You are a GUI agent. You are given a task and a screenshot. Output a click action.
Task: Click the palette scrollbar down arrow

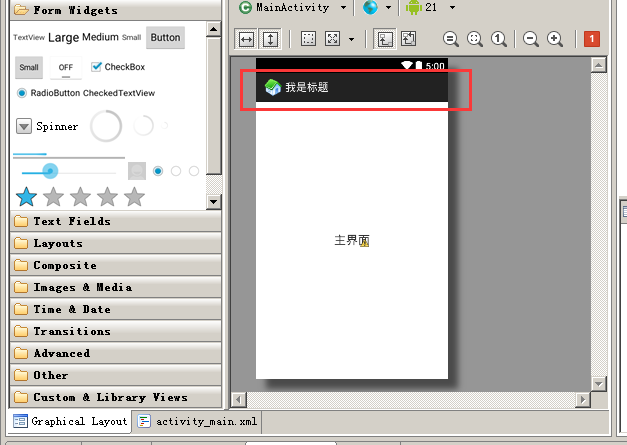click(x=213, y=201)
